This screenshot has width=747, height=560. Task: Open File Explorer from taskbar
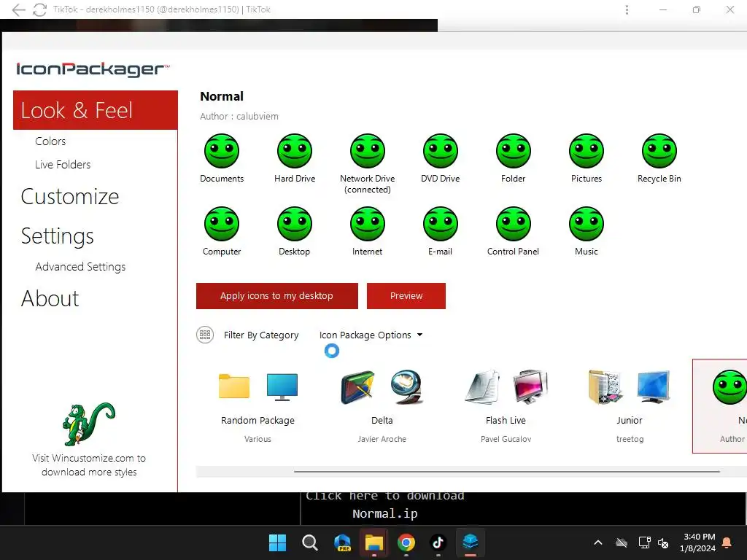point(374,542)
